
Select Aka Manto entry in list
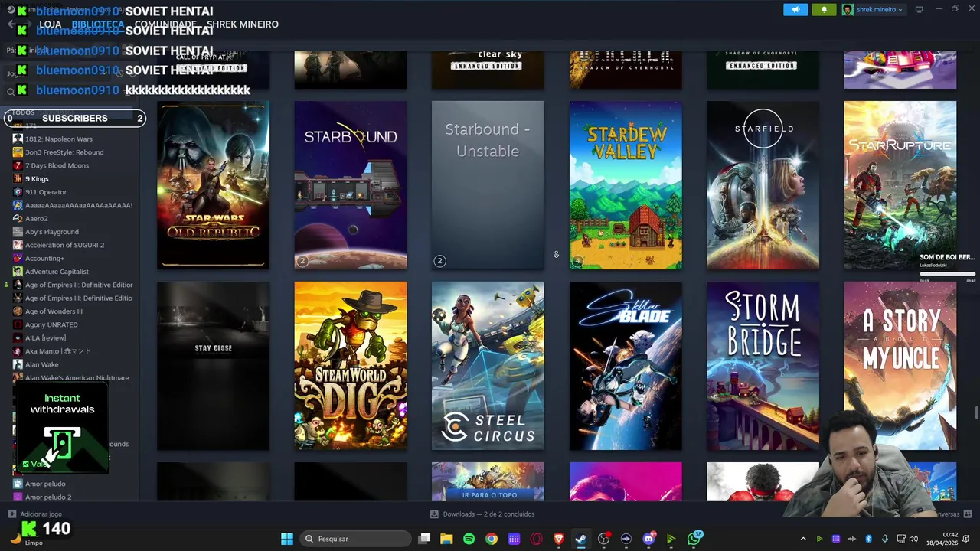57,351
